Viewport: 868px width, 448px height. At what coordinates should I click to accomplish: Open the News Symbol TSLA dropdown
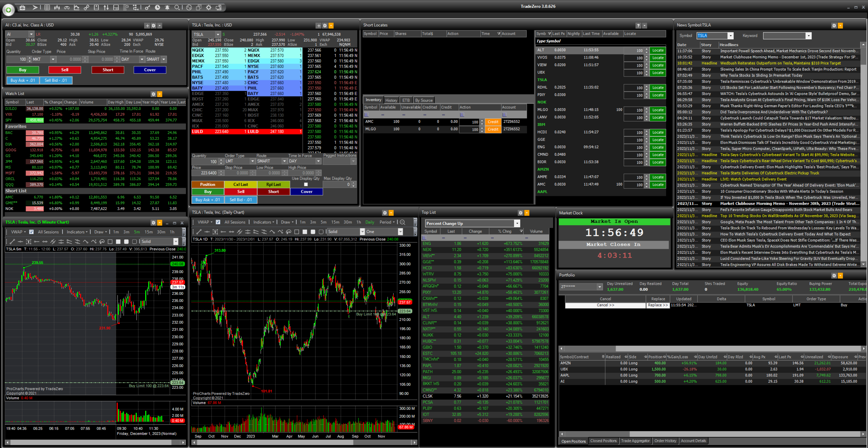(x=730, y=36)
